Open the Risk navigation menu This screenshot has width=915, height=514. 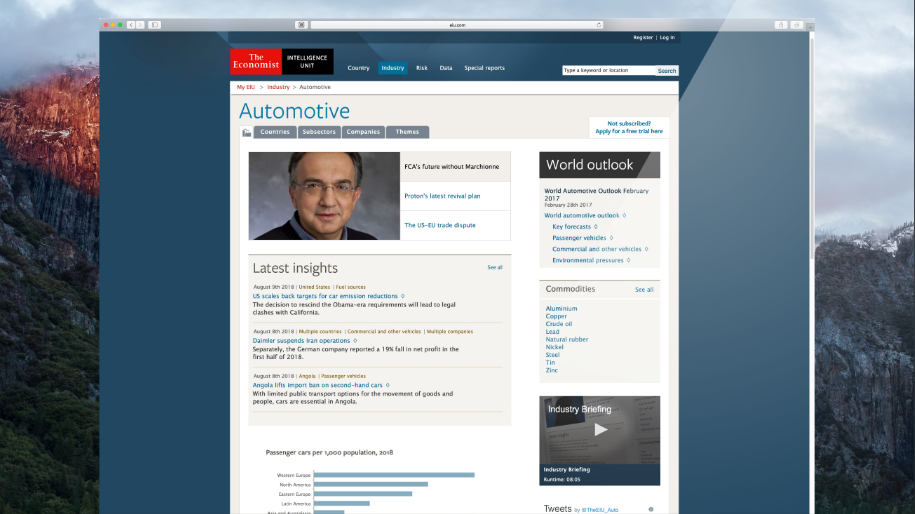coord(422,68)
